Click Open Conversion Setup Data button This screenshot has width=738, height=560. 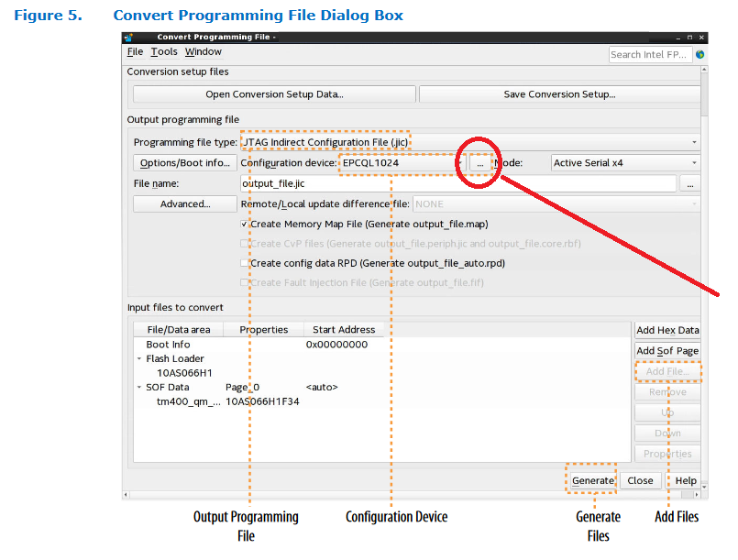(274, 94)
